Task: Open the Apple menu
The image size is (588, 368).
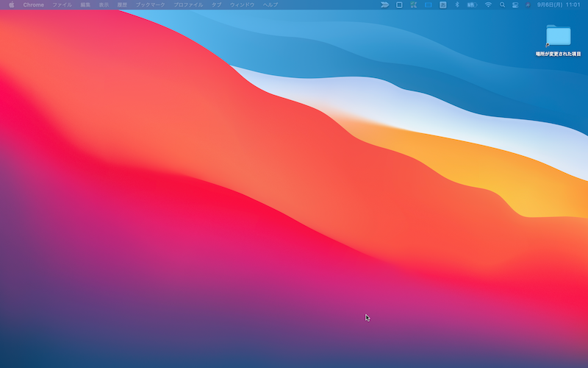Action: tap(11, 5)
